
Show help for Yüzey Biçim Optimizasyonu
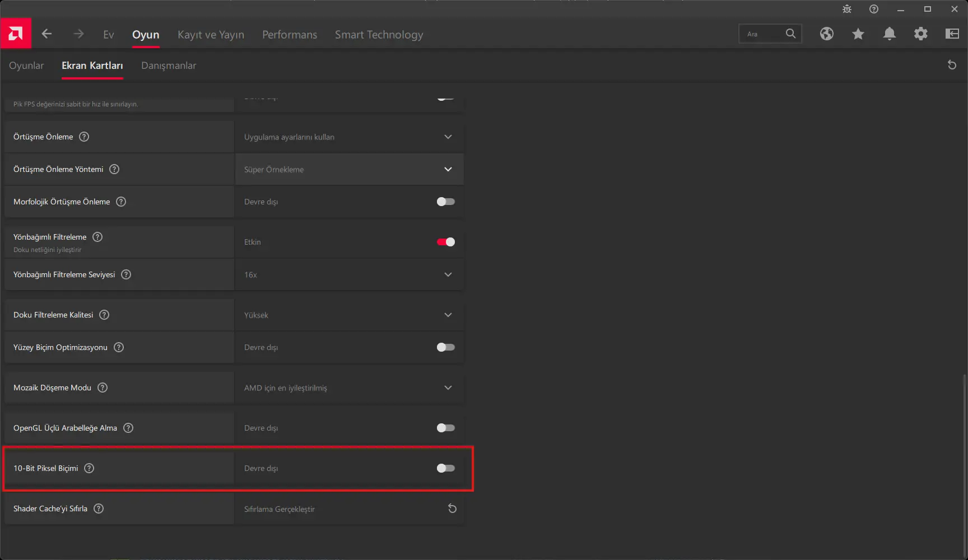pyautogui.click(x=119, y=347)
